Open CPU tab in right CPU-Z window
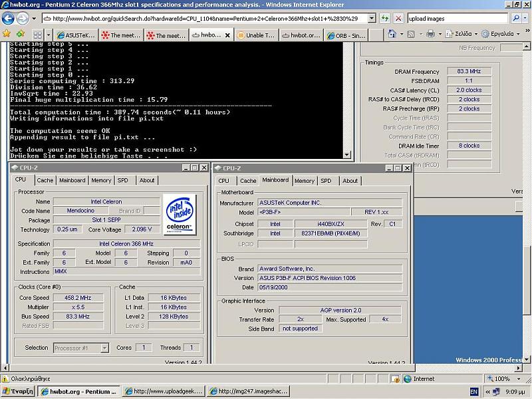 pyautogui.click(x=223, y=181)
